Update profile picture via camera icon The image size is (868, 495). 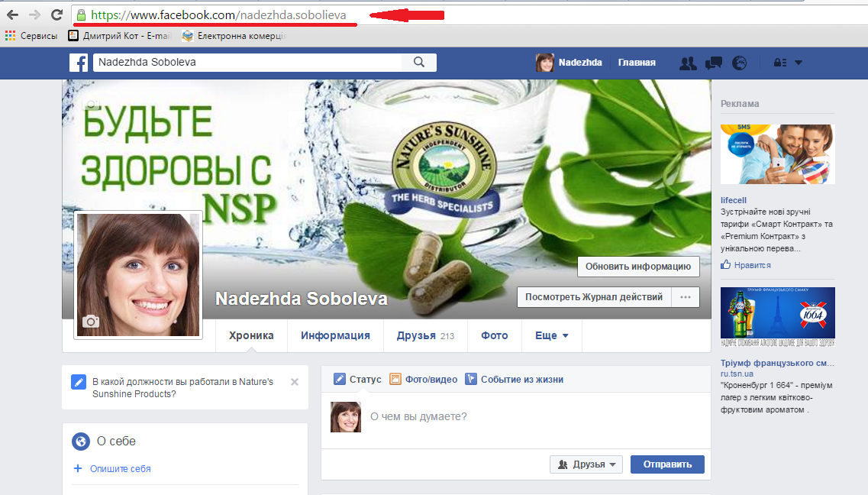pyautogui.click(x=91, y=322)
